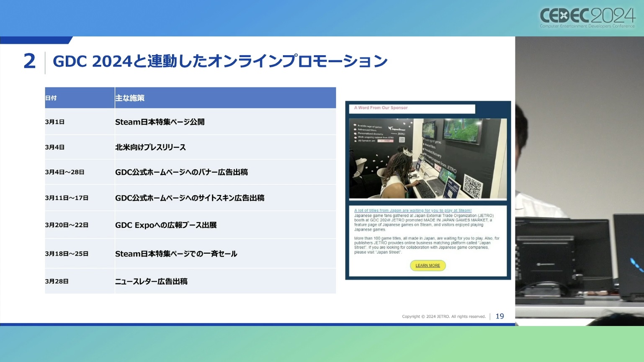
Task: Open the 'A lot of titles from Japan' link
Action: point(413,211)
